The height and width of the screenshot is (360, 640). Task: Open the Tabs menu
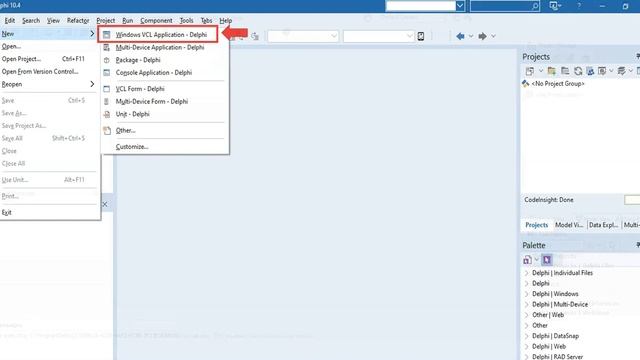point(207,20)
